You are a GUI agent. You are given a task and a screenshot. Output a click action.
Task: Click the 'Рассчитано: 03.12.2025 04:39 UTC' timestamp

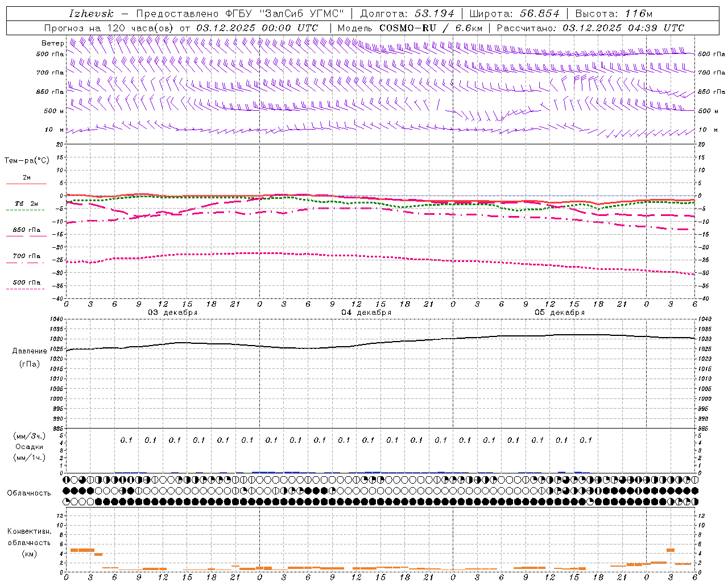(x=590, y=28)
